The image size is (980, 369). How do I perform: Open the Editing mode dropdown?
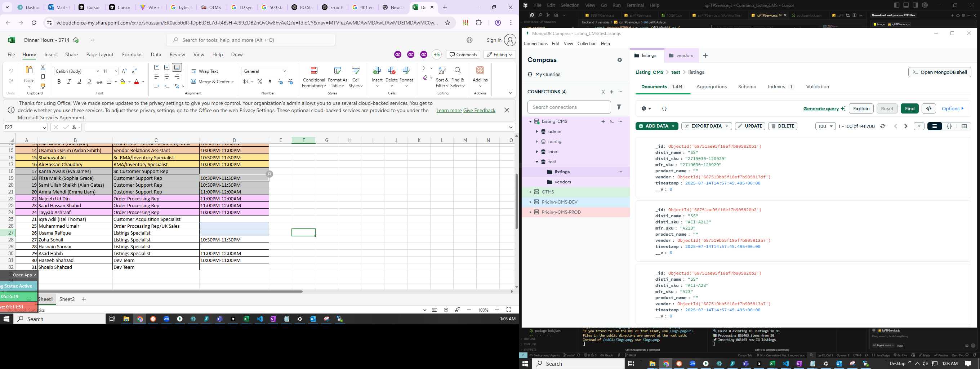point(499,54)
